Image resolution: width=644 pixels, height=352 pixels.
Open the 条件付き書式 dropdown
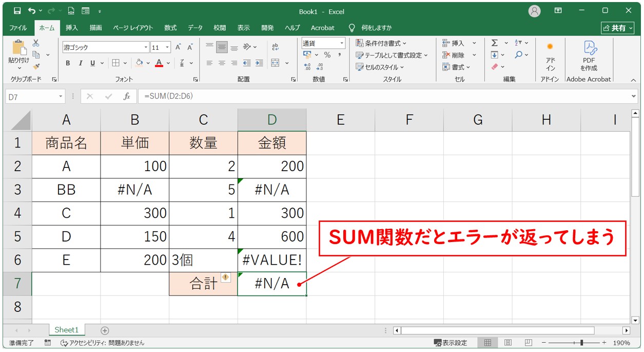(x=381, y=43)
